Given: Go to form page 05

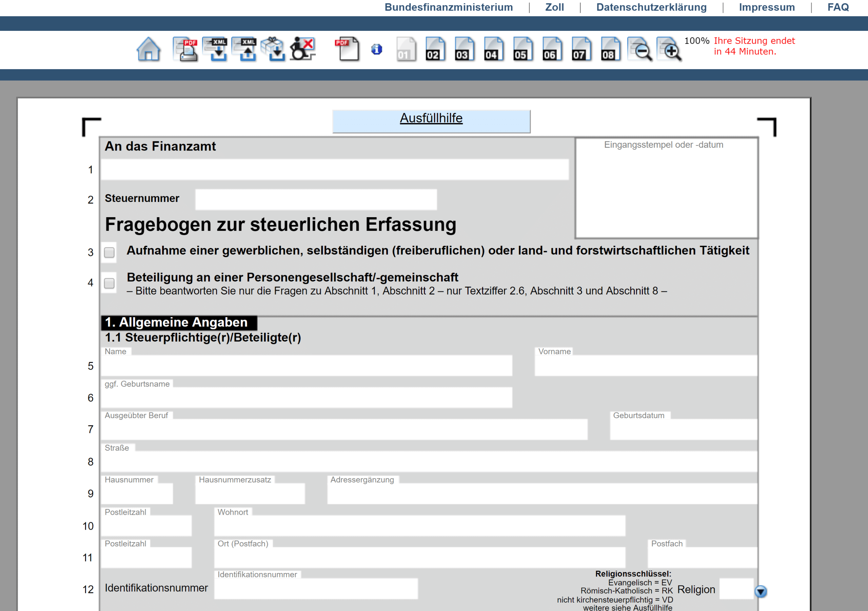Looking at the screenshot, I should point(523,49).
